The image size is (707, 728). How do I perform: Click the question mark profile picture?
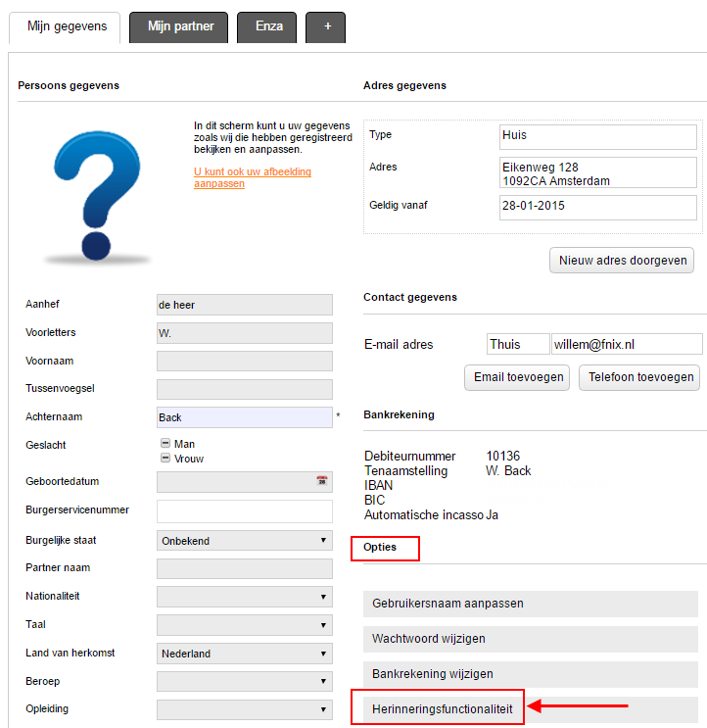[98, 194]
